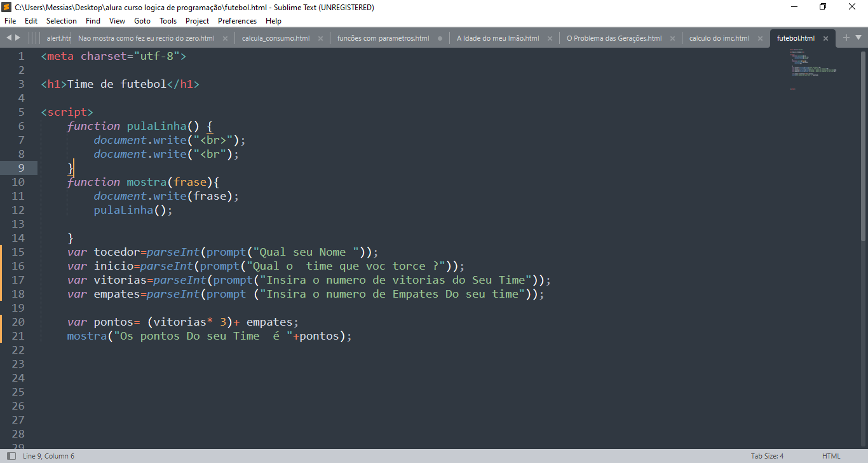Open the Selection menu

point(62,21)
